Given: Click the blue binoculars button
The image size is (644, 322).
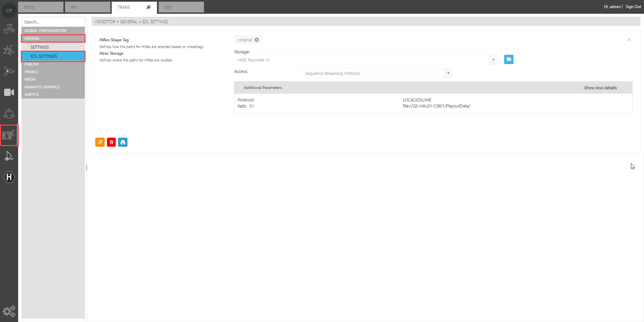Looking at the screenshot, I should pyautogui.click(x=123, y=142).
